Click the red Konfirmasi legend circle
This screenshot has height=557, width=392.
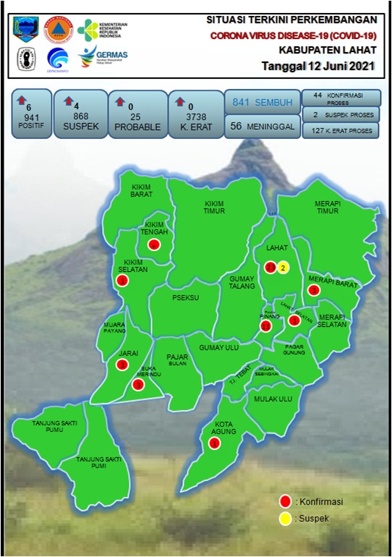(285, 501)
